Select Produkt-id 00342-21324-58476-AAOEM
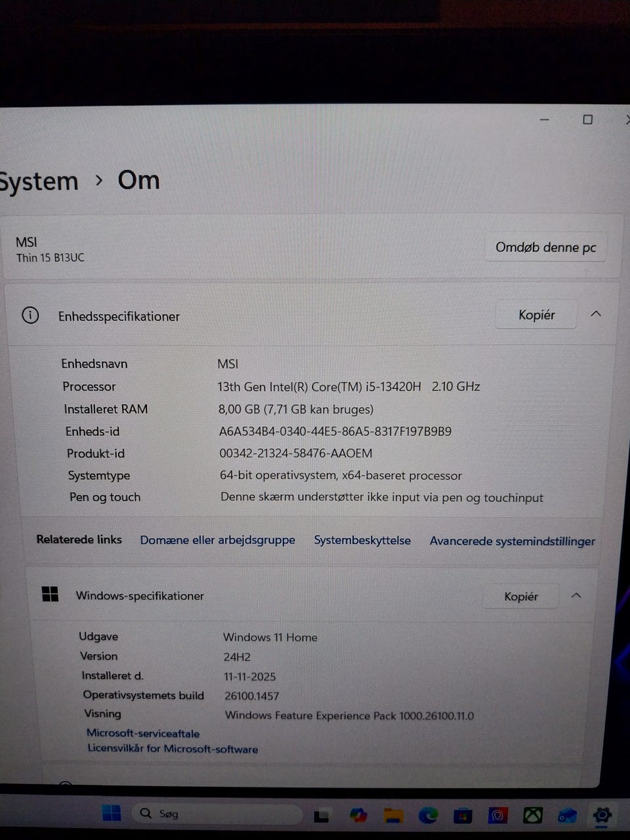Screen dimensions: 630x840 (296, 453)
